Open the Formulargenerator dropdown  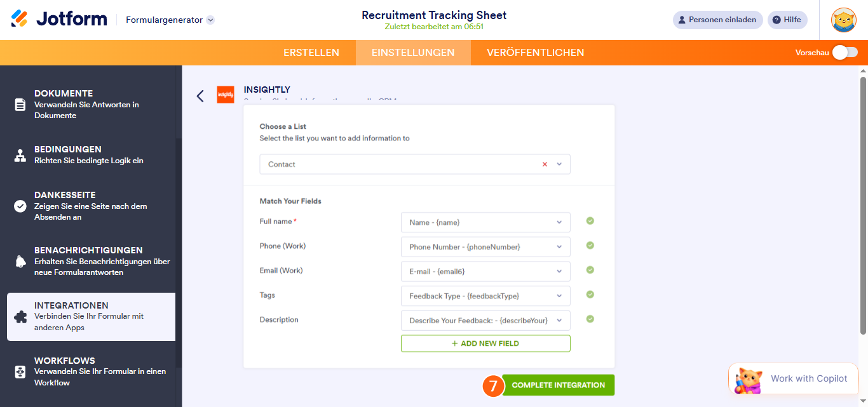click(x=168, y=20)
